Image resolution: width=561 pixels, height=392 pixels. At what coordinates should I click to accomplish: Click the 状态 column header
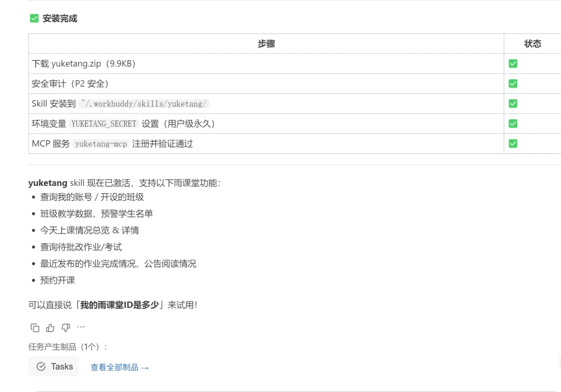tap(532, 44)
